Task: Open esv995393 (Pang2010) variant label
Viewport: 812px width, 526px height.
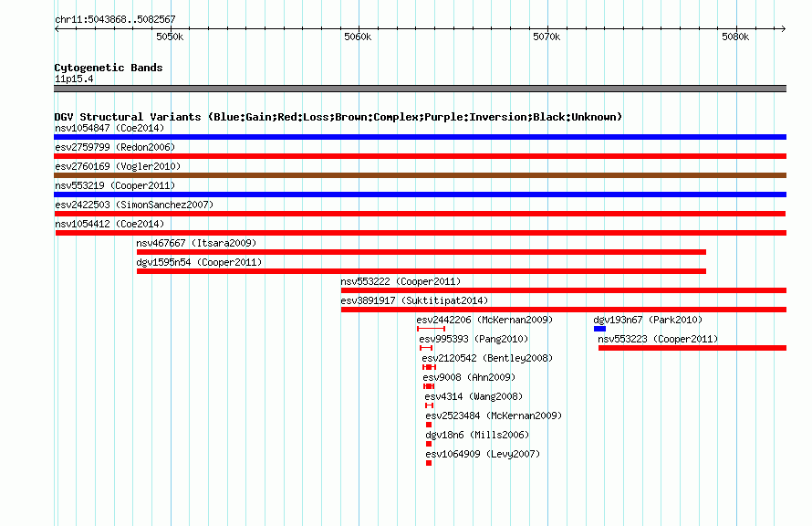Action: (x=474, y=339)
